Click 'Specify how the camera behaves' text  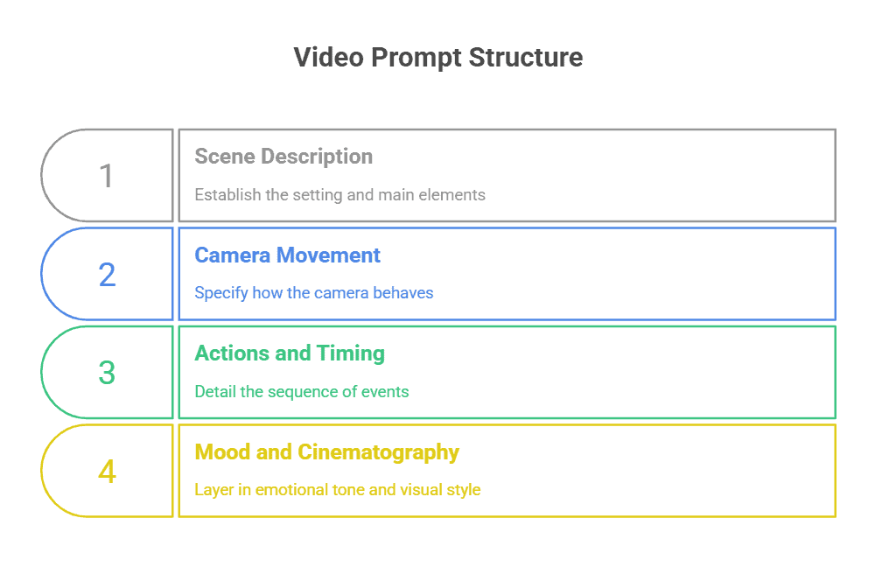[313, 292]
